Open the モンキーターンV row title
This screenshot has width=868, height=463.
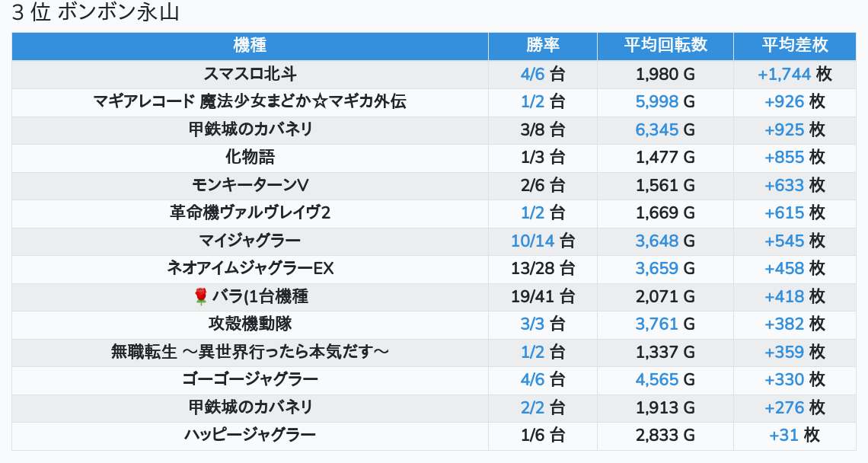(x=250, y=185)
